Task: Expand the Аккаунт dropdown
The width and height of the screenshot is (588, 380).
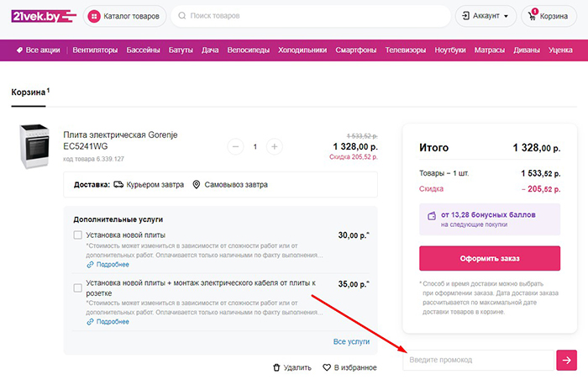Action: point(486,16)
